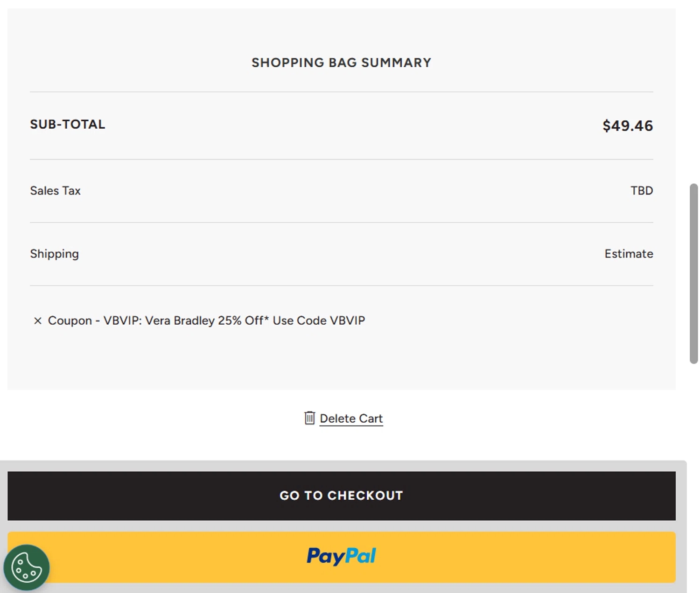Open cookie preferences via the green cookie icon
This screenshot has width=700, height=593.
tap(26, 567)
